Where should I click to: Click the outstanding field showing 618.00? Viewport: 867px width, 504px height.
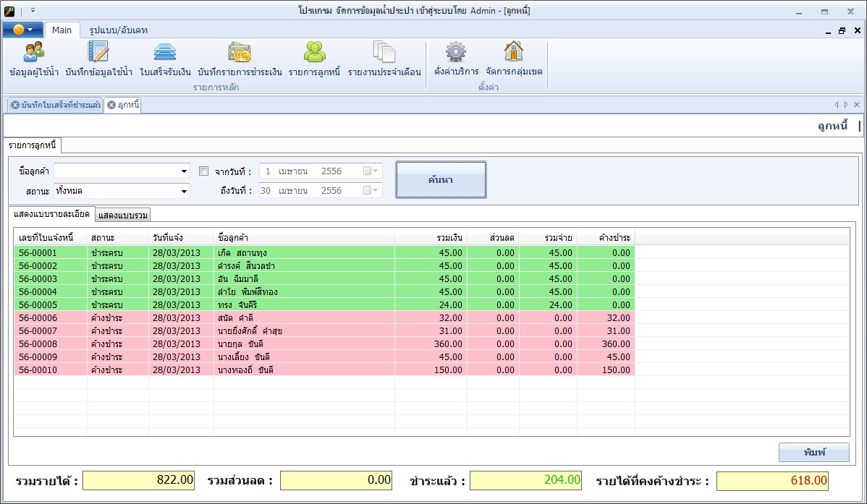(772, 480)
